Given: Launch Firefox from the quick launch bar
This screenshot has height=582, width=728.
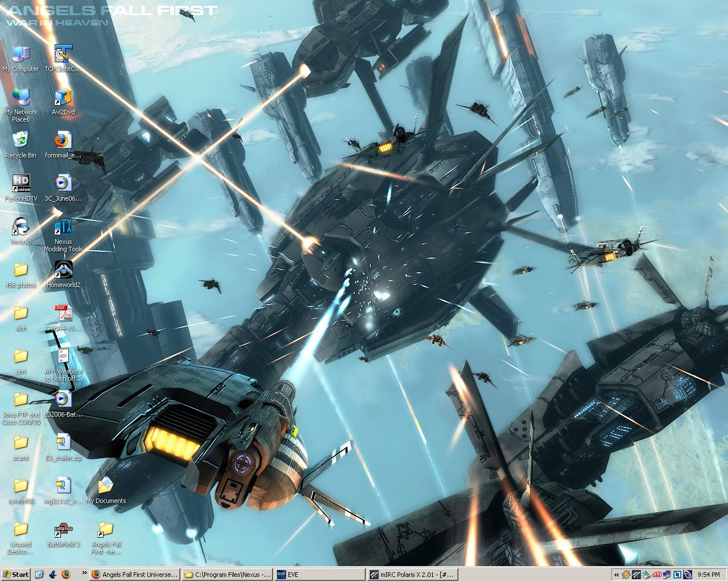Looking at the screenshot, I should tap(66, 575).
